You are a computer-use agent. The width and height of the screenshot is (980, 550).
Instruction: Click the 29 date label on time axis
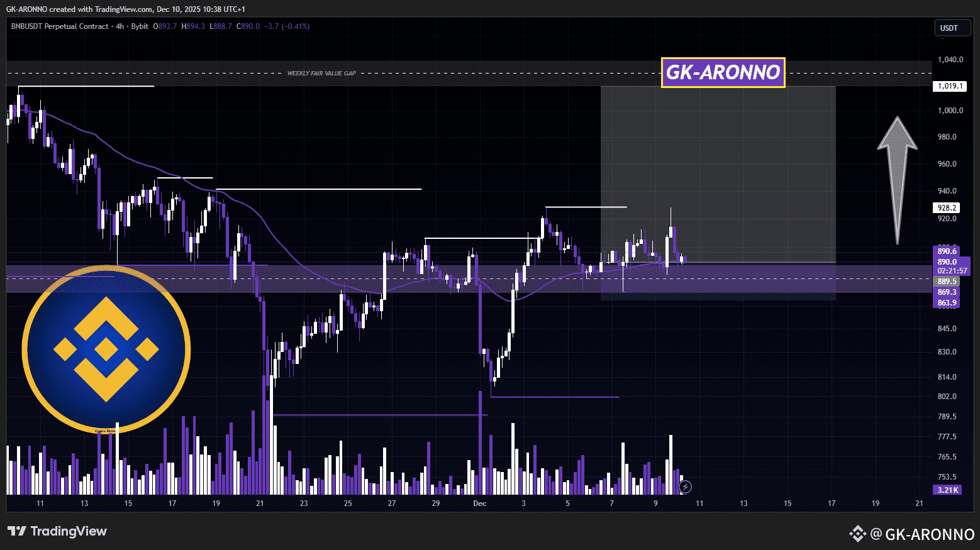436,503
